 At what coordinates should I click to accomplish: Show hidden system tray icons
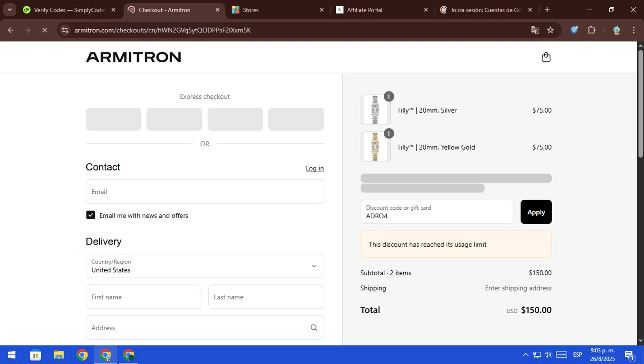(x=526, y=355)
